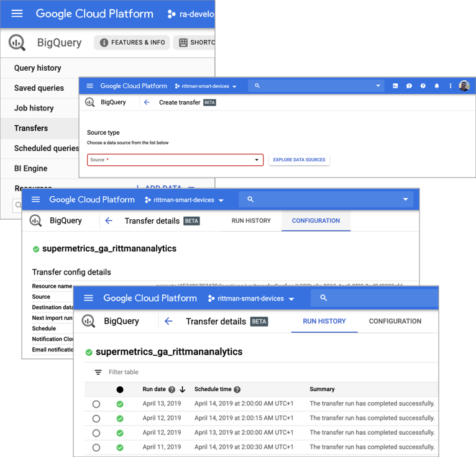Click 'April 11, 2019' run date cell
476x457 pixels.
click(x=162, y=447)
